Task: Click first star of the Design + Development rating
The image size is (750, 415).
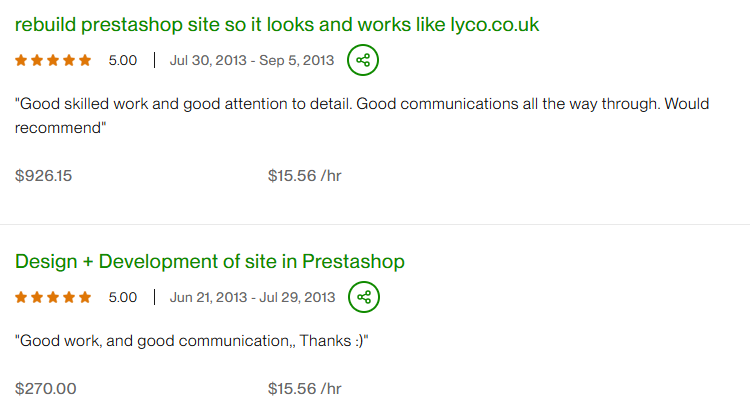Action: (x=21, y=297)
